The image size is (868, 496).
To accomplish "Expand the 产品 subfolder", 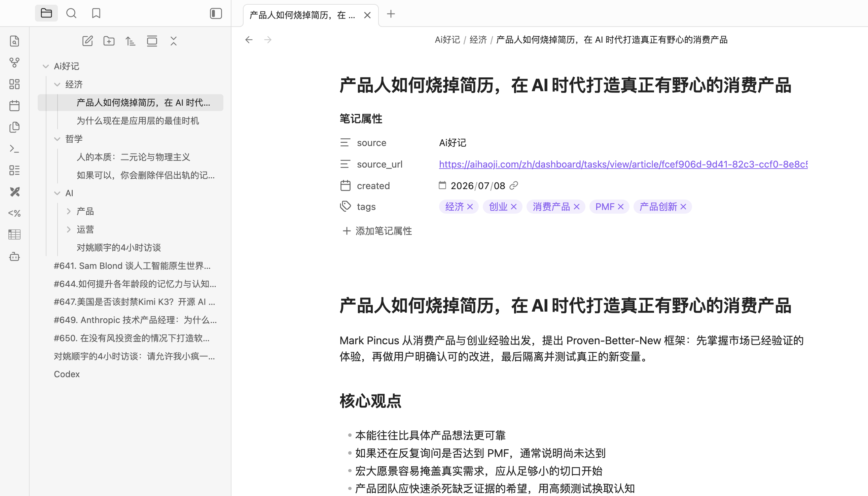I will [68, 211].
